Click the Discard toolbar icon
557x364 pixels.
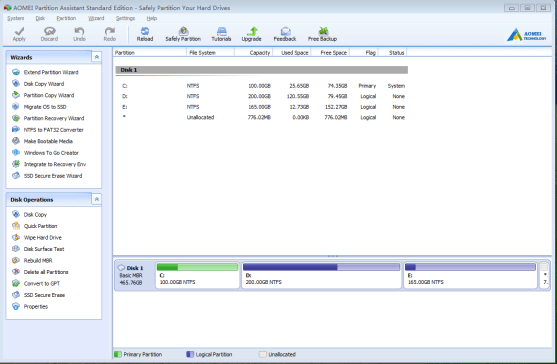click(x=49, y=34)
